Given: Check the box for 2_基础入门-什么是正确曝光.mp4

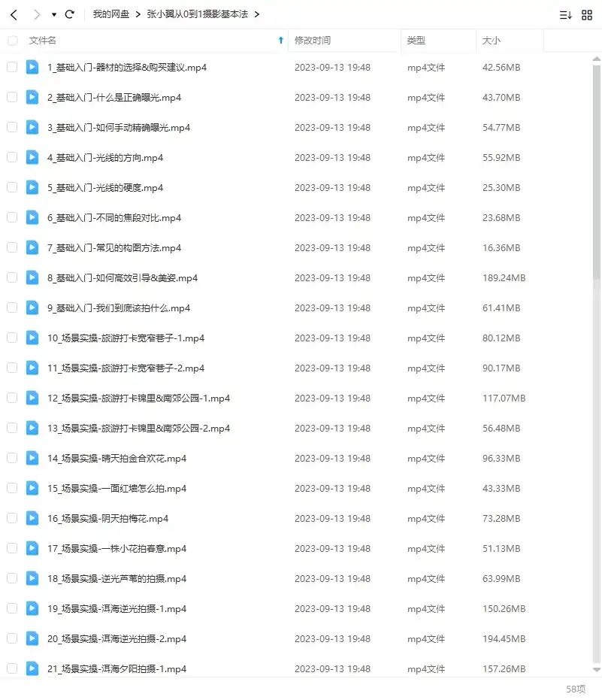Looking at the screenshot, I should (x=12, y=97).
